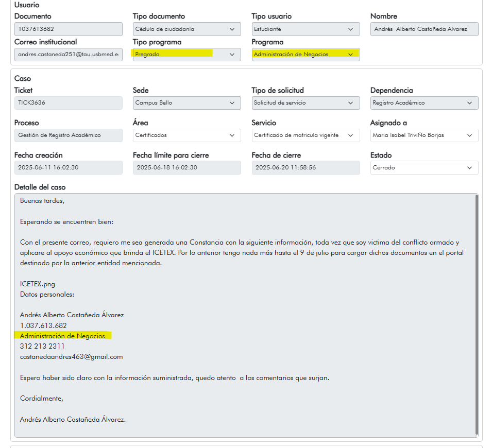Open the Tipo programa Pregrado dropdown
Viewport: 492px width, 448px height.
[x=186, y=55]
